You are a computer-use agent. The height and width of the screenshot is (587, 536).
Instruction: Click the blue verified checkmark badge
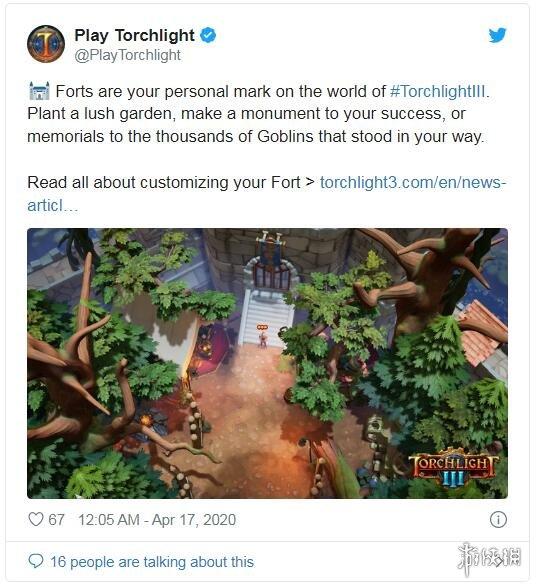[x=208, y=35]
